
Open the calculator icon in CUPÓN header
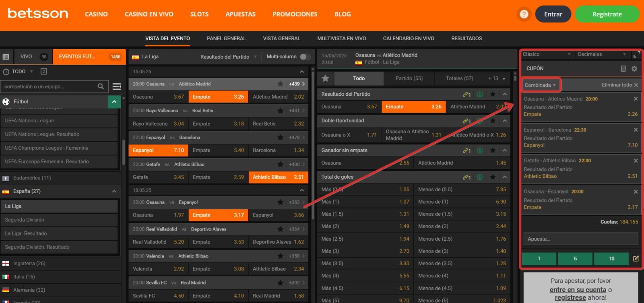(x=623, y=69)
